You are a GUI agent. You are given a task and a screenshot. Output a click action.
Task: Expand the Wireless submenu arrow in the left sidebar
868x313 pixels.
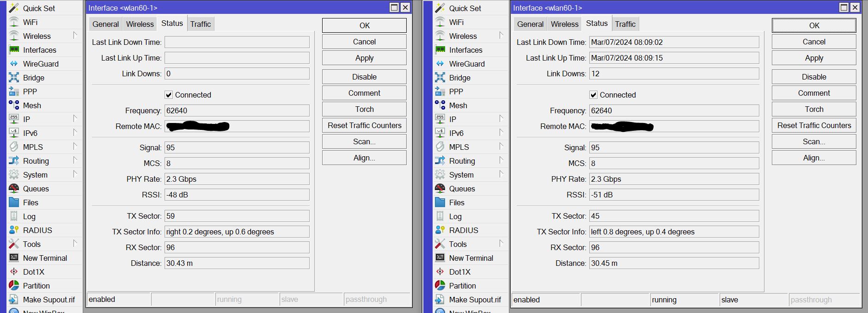(75, 35)
